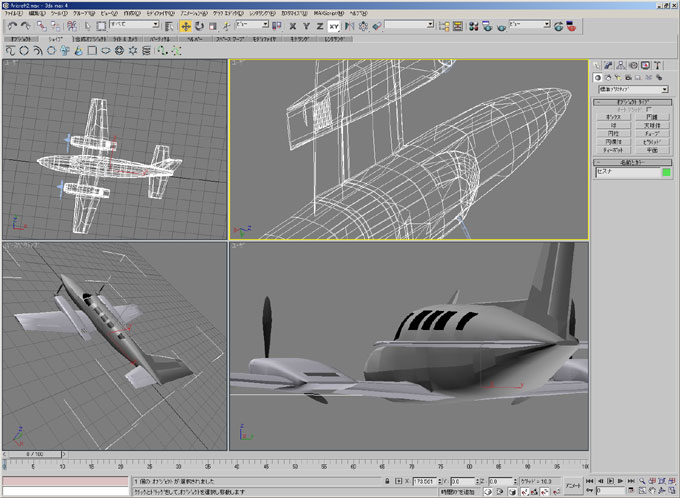680x498 pixels.
Task: Click the Rectangular Selection Region icon
Action: coord(101,26)
